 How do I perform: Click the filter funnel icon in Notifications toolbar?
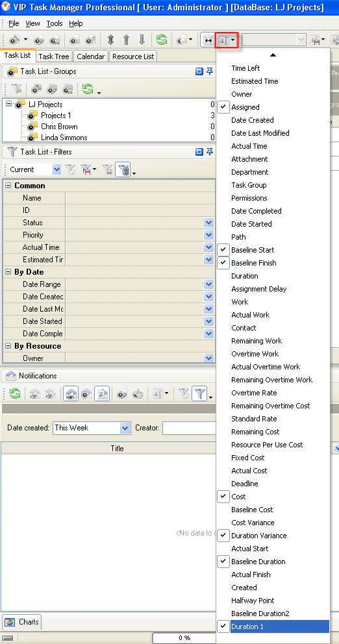[200, 394]
